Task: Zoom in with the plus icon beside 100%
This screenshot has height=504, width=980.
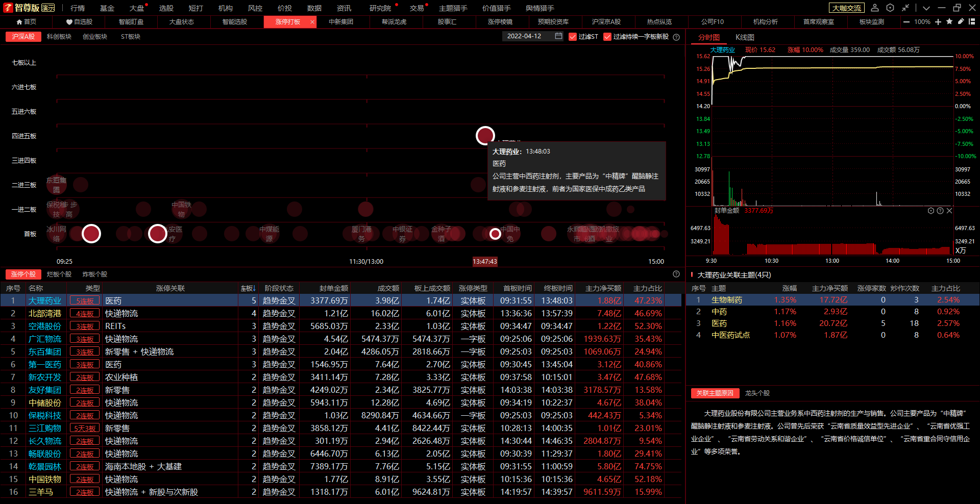Action: point(938,22)
